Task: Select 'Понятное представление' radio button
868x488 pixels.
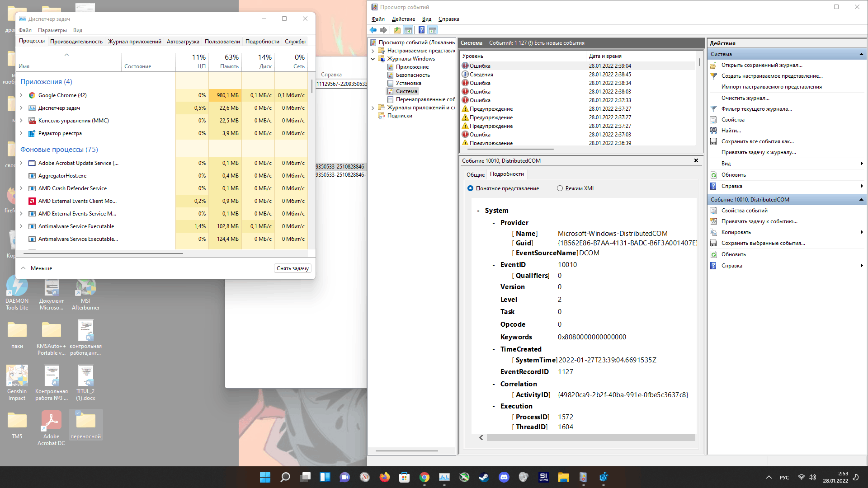Action: 470,188
